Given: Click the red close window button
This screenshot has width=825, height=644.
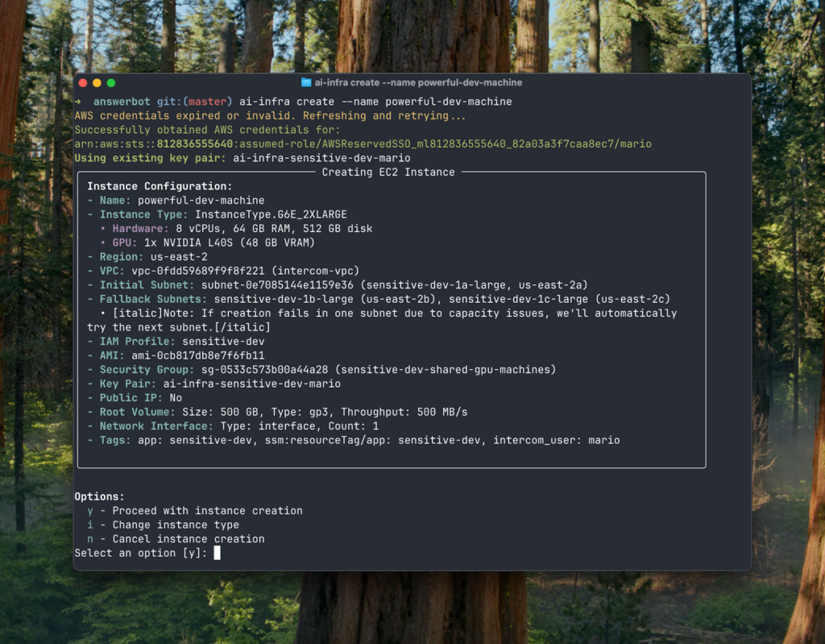Looking at the screenshot, I should (x=83, y=83).
